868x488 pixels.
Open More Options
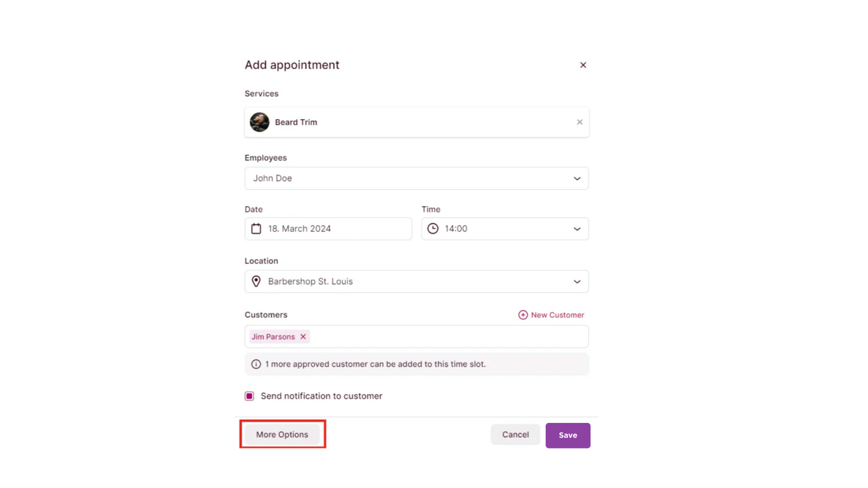coord(282,435)
